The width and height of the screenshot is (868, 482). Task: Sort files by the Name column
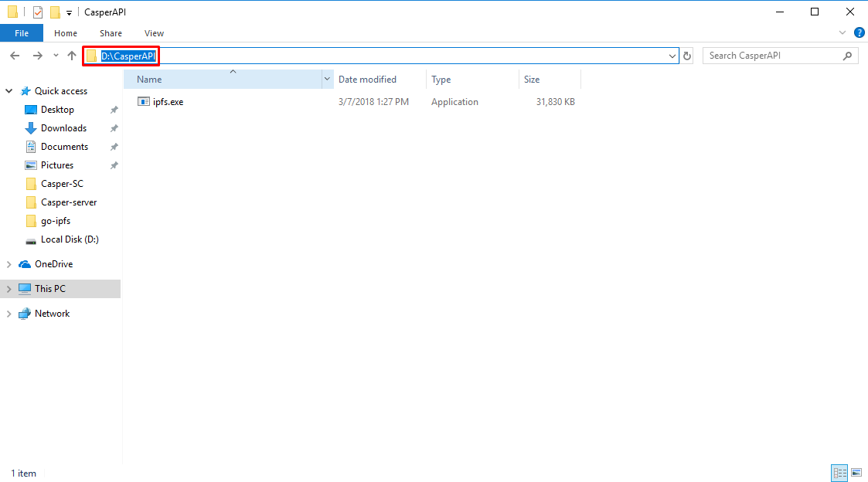(x=222, y=79)
